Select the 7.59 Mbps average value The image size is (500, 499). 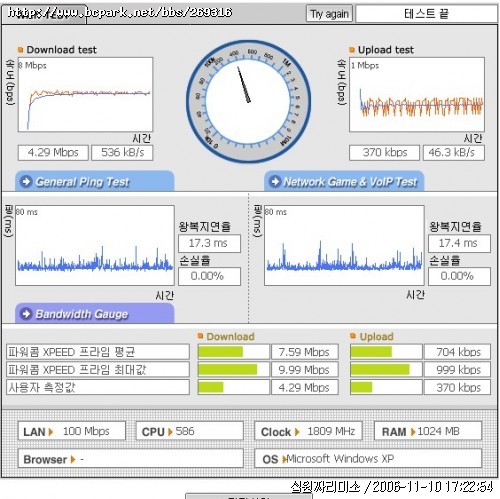305,352
